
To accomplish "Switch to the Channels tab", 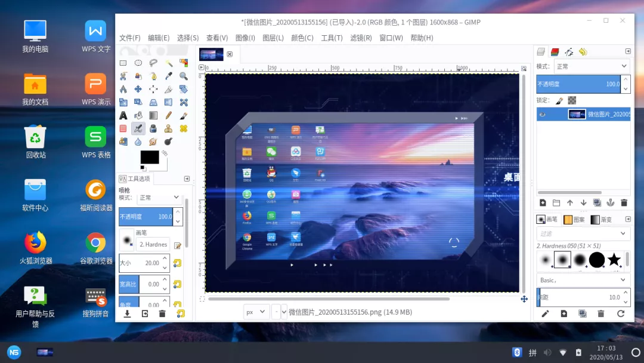I will click(555, 52).
